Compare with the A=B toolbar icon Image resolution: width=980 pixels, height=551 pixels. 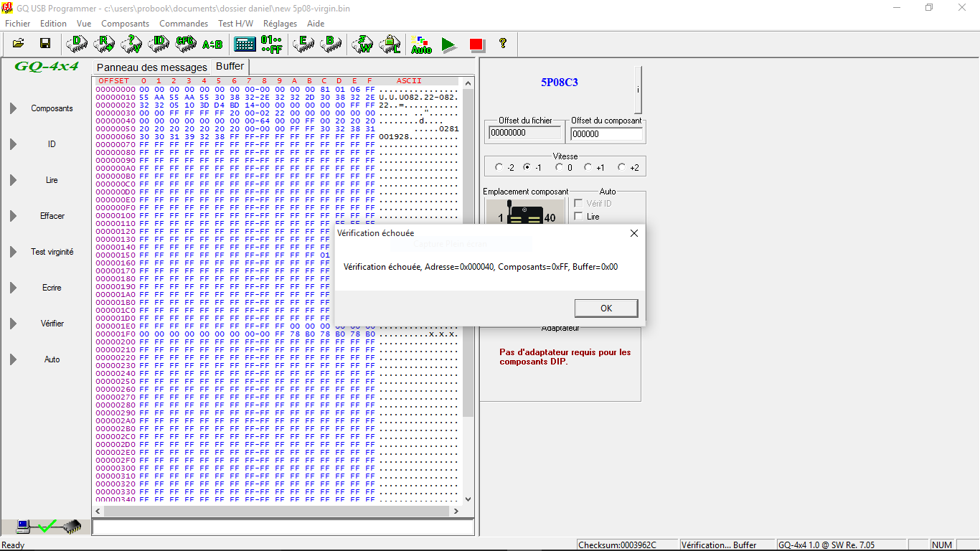coord(212,44)
